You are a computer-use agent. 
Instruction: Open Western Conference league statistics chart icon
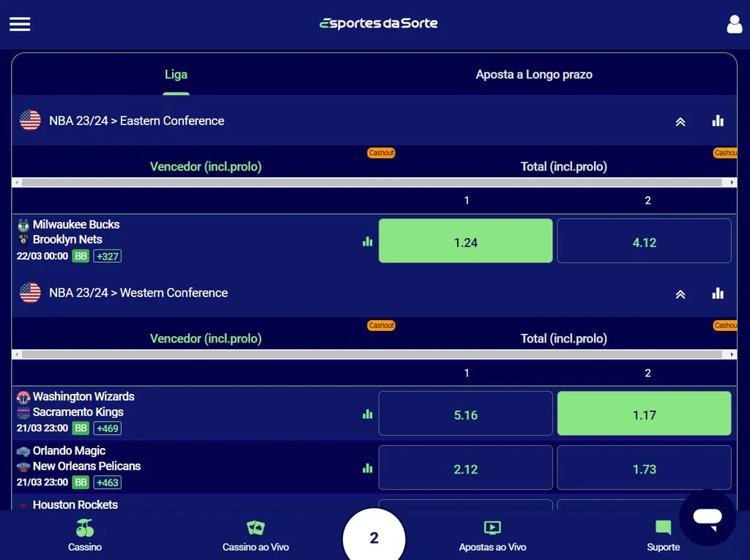(x=718, y=294)
